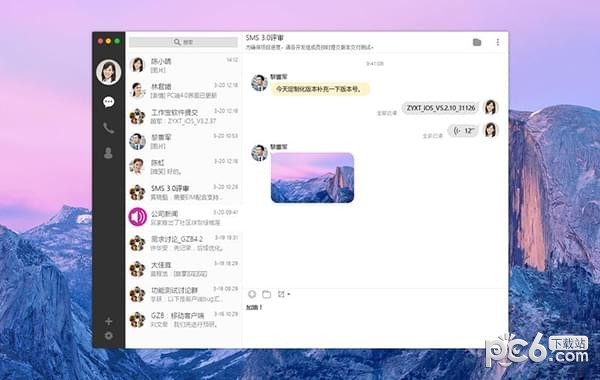Click the message input area containing draft text
Screen dimensions: 600x380
pos(375,323)
